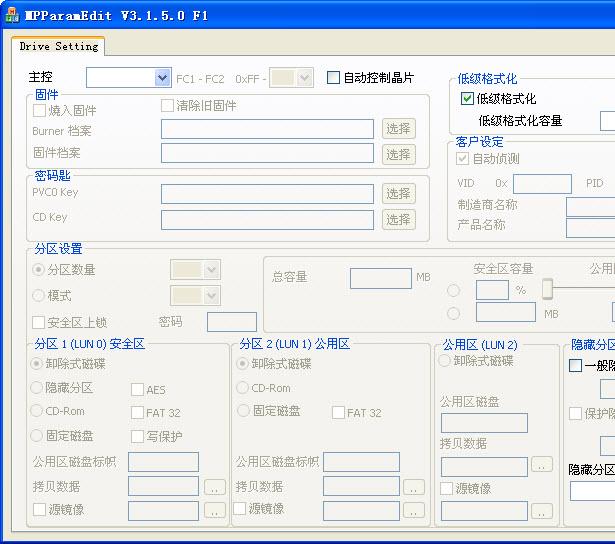Viewport: 615px width, 544px height.
Task: Click the 密码 password field
Action: [232, 322]
